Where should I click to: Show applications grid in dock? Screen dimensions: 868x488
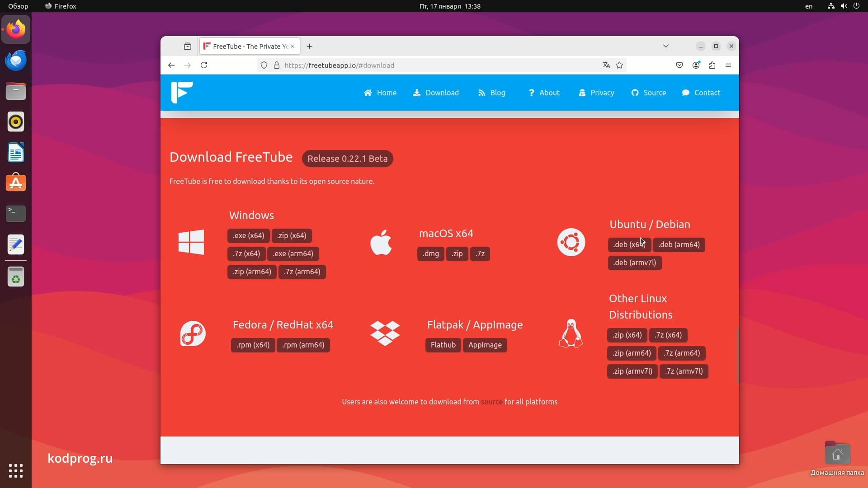[x=16, y=471]
